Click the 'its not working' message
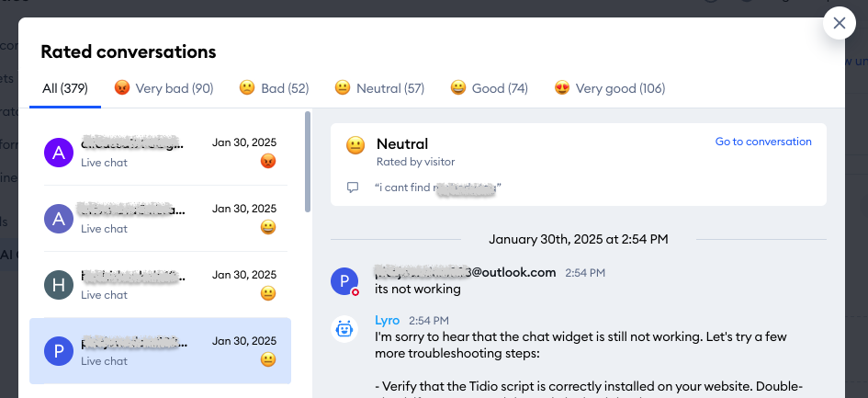868x398 pixels. [417, 289]
